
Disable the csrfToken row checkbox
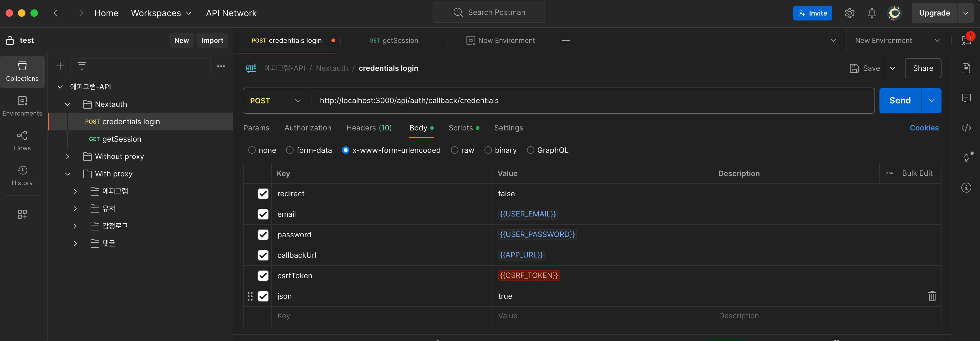click(263, 275)
